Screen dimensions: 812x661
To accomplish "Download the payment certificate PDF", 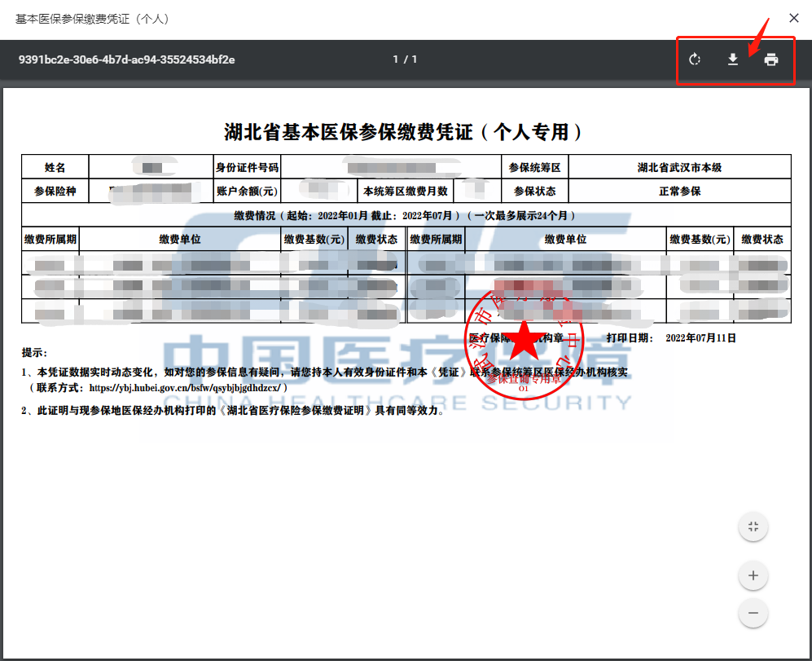I will click(x=733, y=59).
